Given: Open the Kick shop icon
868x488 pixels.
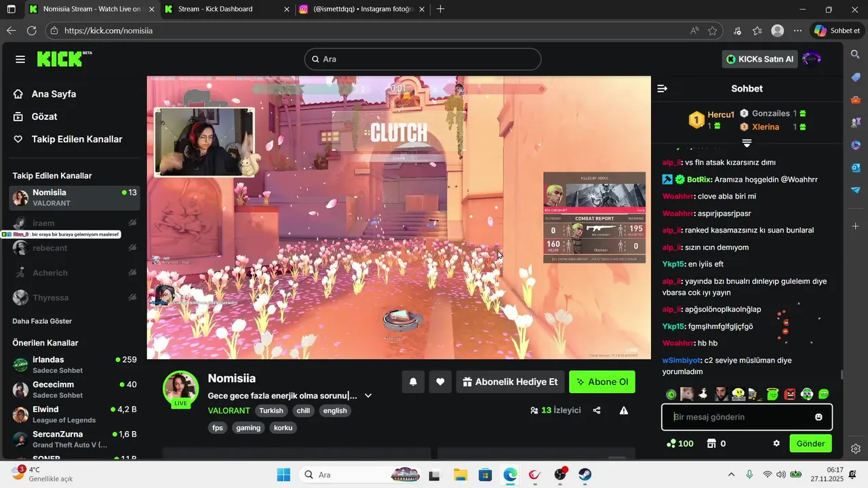Looking at the screenshot, I should 712,443.
